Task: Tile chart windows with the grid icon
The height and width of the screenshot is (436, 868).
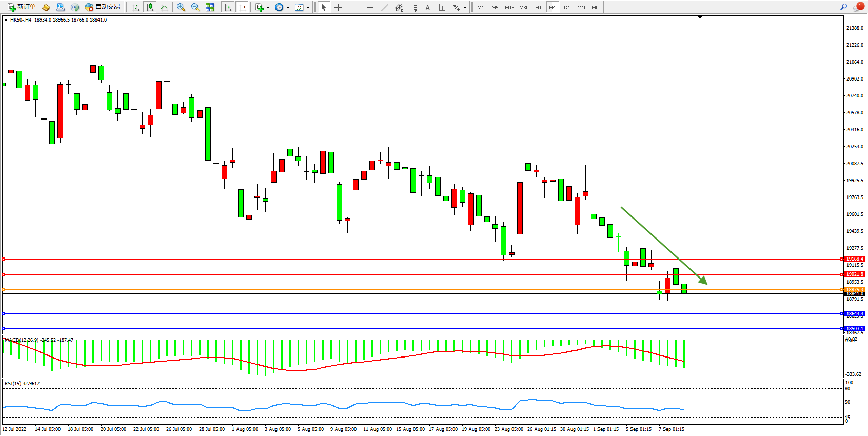Action: coord(210,7)
